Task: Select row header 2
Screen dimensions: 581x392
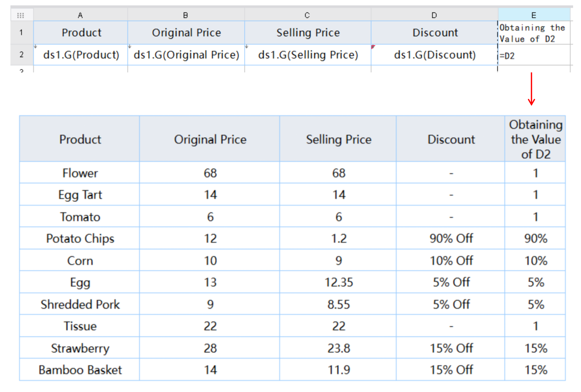Action: pos(21,54)
